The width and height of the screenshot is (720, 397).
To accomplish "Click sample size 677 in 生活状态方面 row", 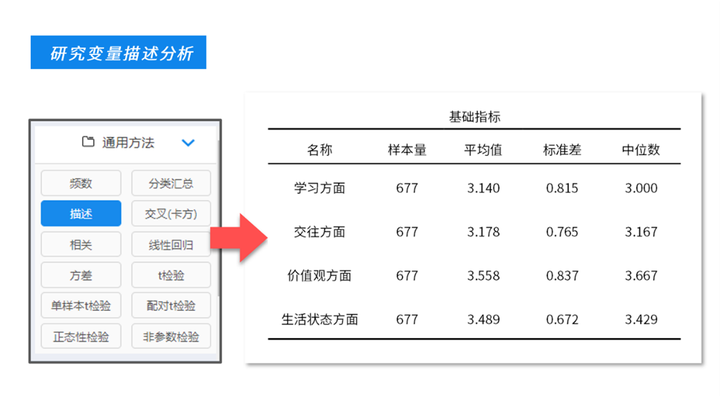I will point(407,319).
